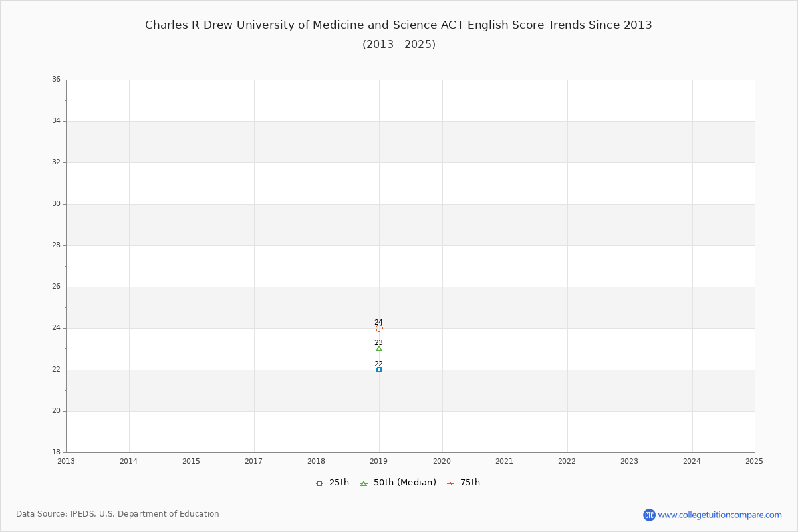Click the 2021 x-axis label
798x532 pixels.
pyautogui.click(x=505, y=461)
